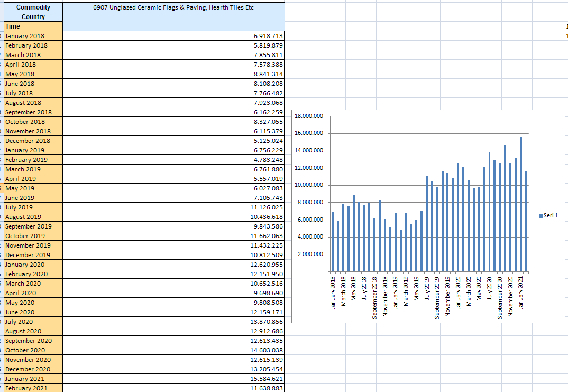Select the June 2019 row label

(x=33, y=198)
